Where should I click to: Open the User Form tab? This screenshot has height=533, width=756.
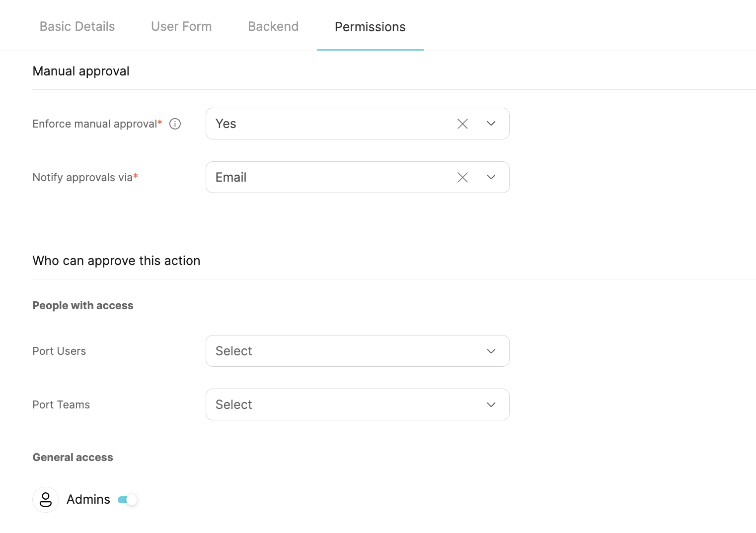[x=181, y=27]
